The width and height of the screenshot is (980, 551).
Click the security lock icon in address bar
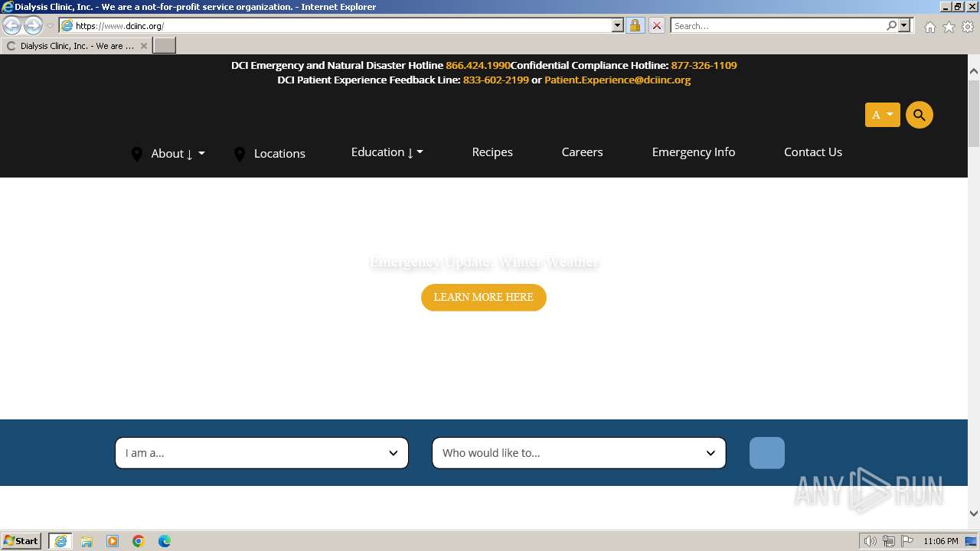tap(635, 25)
